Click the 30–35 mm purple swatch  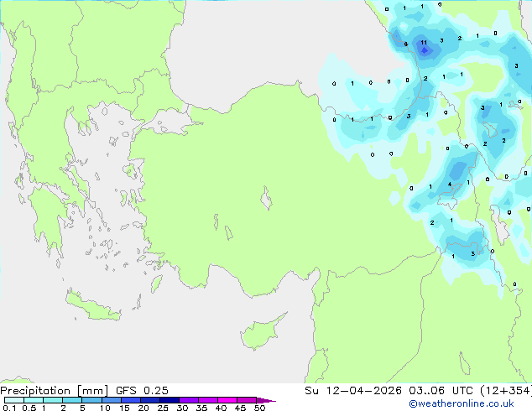click(x=188, y=400)
